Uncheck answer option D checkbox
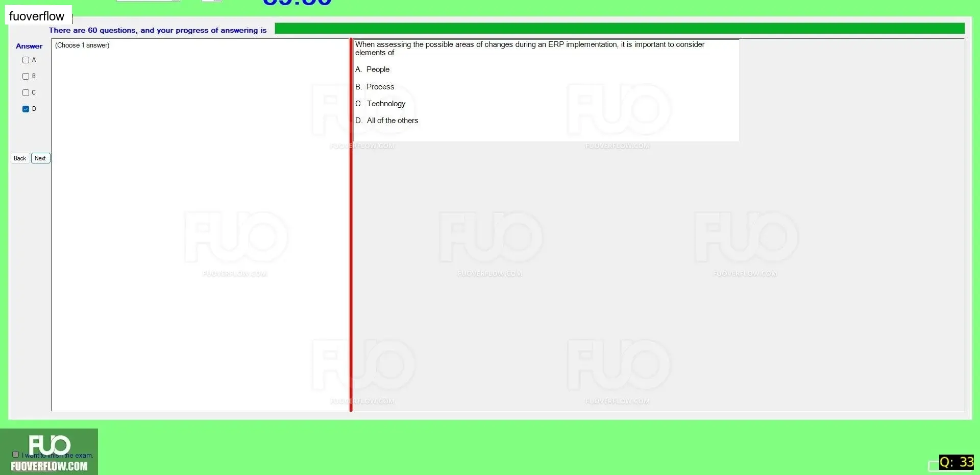This screenshot has height=475, width=980. (x=26, y=109)
